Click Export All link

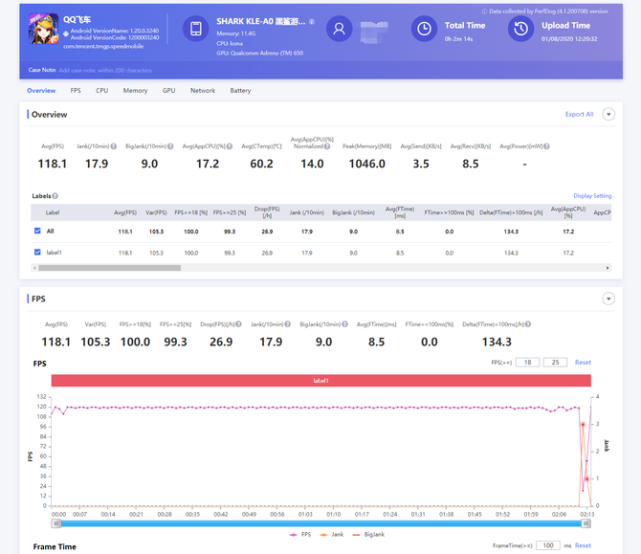point(579,115)
